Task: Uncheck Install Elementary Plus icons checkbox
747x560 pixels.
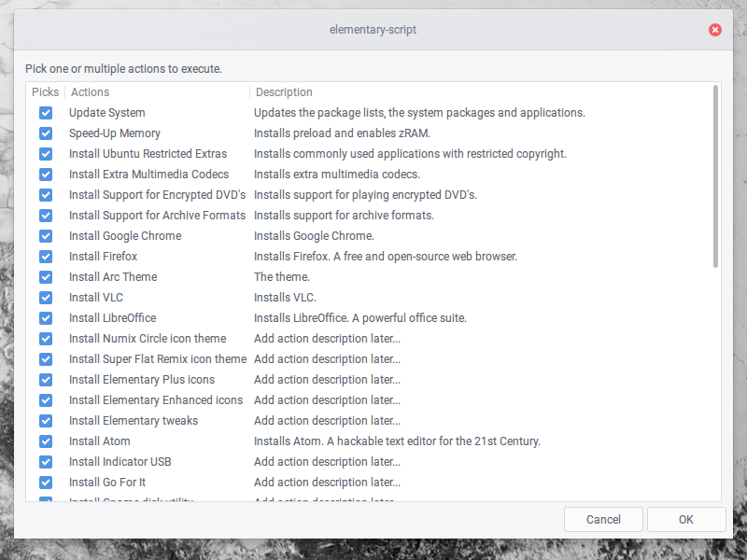Action: coord(46,380)
